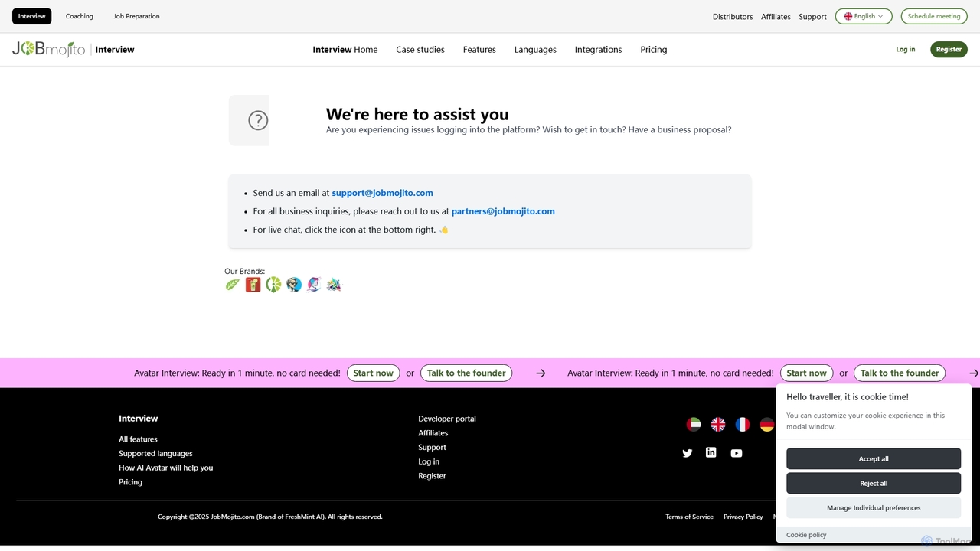Open Support in the footer

[432, 448]
